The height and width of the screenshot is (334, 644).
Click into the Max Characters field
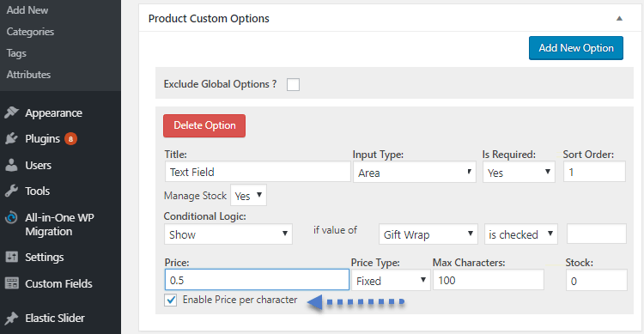489,280
